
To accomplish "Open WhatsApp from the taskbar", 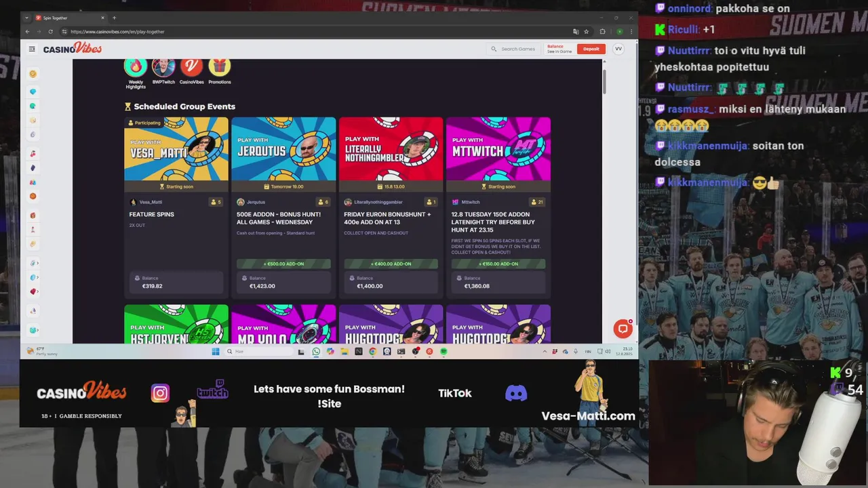I will click(x=316, y=351).
